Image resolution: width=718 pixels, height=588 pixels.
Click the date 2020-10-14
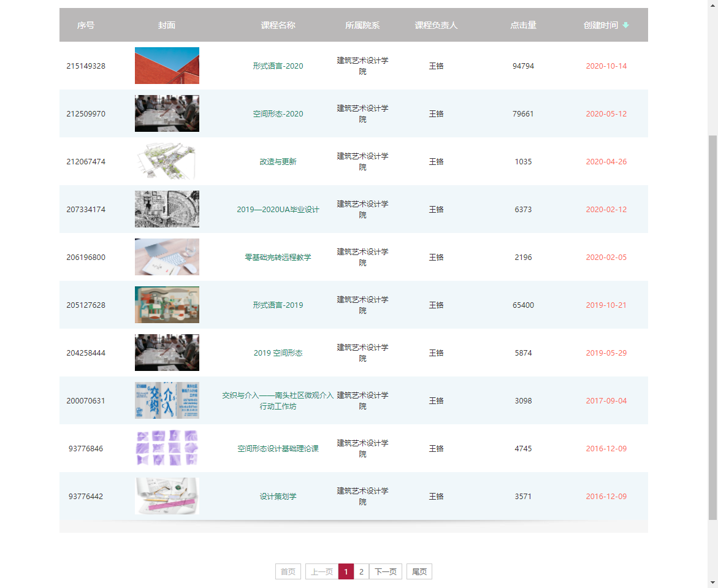tap(606, 66)
